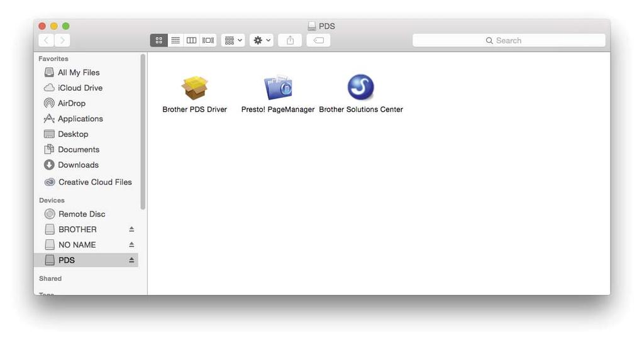Click the Brother PDS Driver label

195,109
